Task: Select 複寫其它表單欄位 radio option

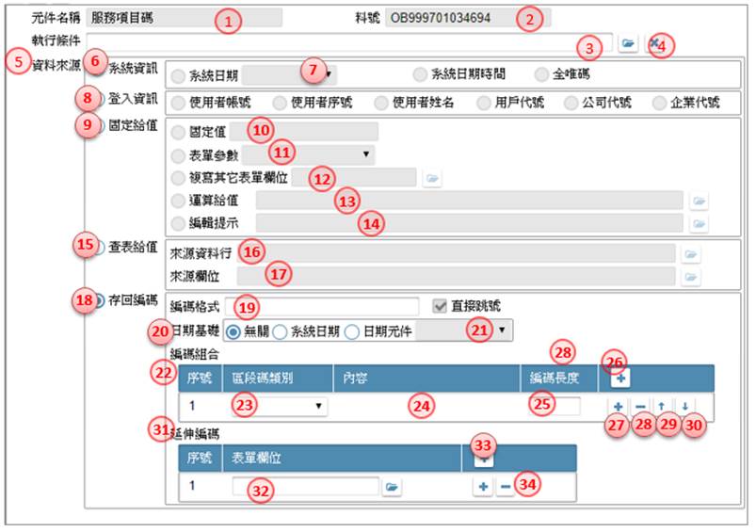Action: (x=178, y=178)
